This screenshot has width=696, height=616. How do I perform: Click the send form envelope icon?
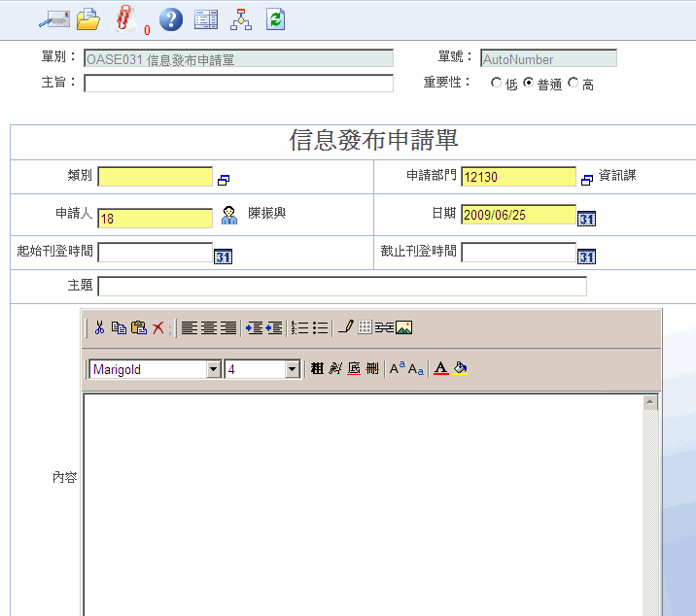tap(52, 18)
